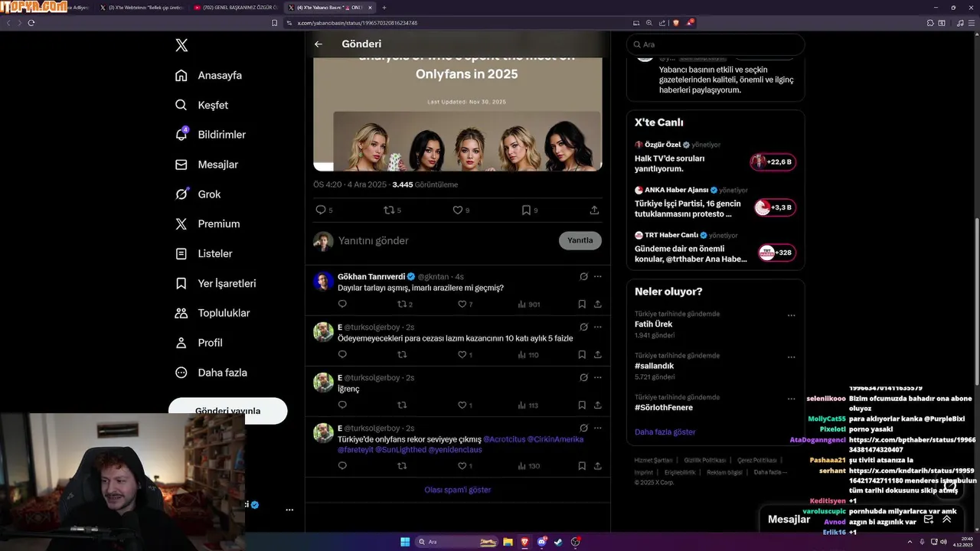
Task: Repost Gökhan Tanrıverdi's comment
Action: pyautogui.click(x=402, y=304)
